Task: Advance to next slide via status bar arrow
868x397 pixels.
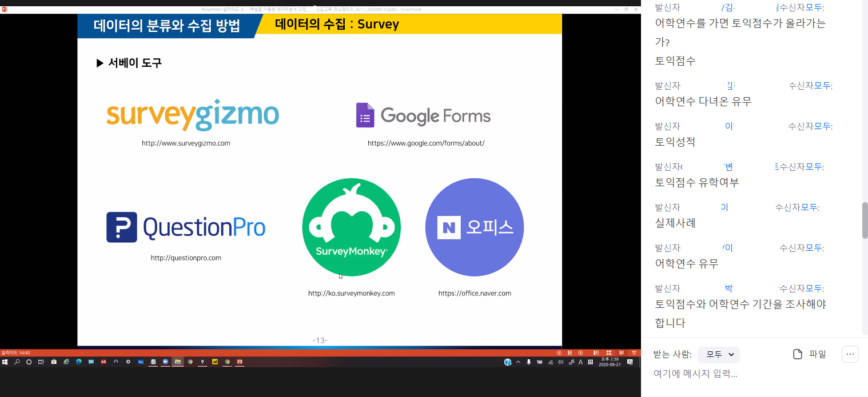Action: (x=580, y=352)
